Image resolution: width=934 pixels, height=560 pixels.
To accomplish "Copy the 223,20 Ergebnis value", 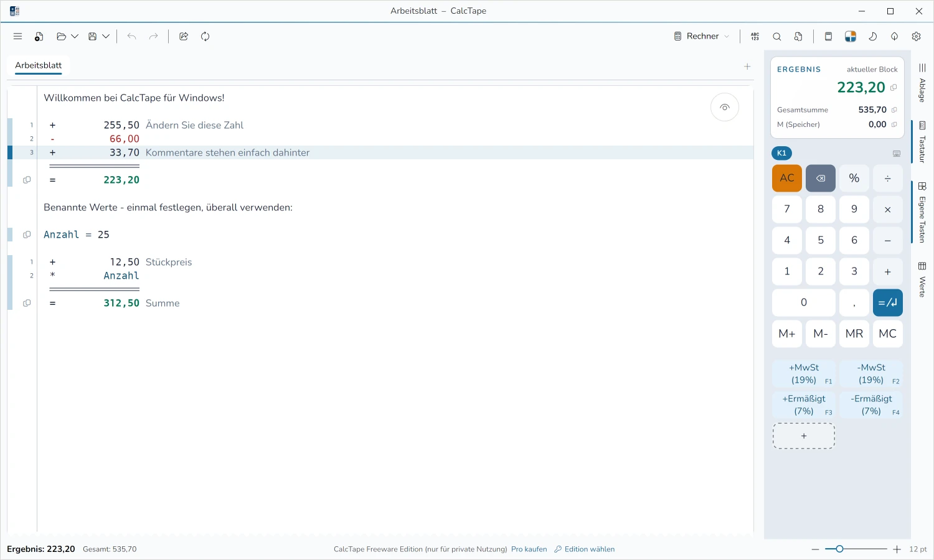I will coord(894,88).
